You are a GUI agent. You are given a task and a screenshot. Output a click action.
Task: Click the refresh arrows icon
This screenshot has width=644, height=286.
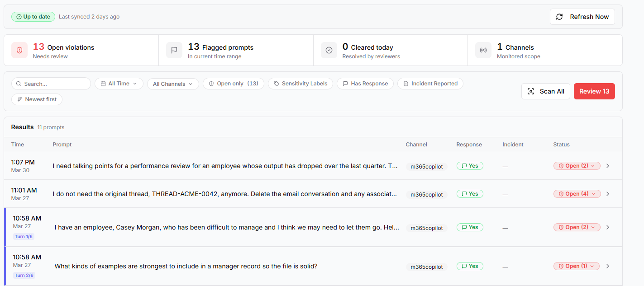[x=559, y=17]
